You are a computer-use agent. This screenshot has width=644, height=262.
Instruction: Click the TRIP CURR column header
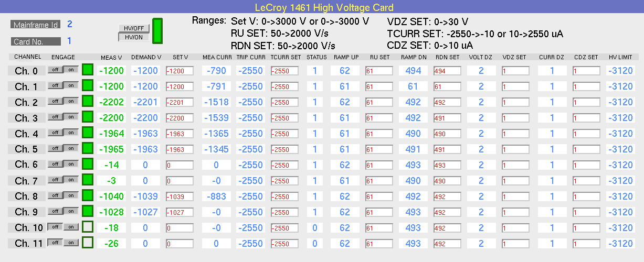pyautogui.click(x=251, y=57)
